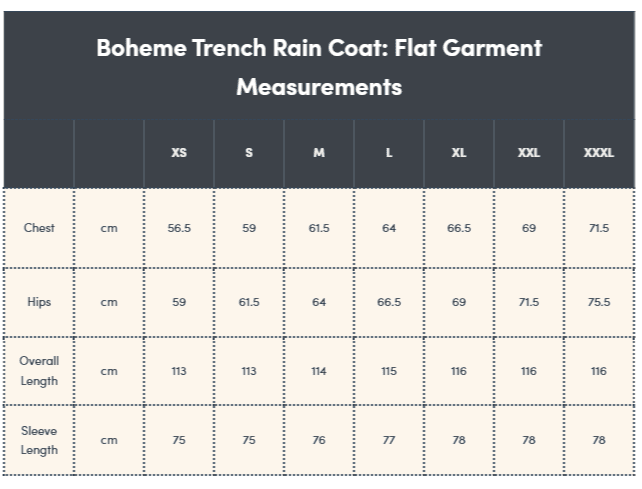642x489 pixels.
Task: Click the 77 sleeve length for L
Action: (x=389, y=440)
